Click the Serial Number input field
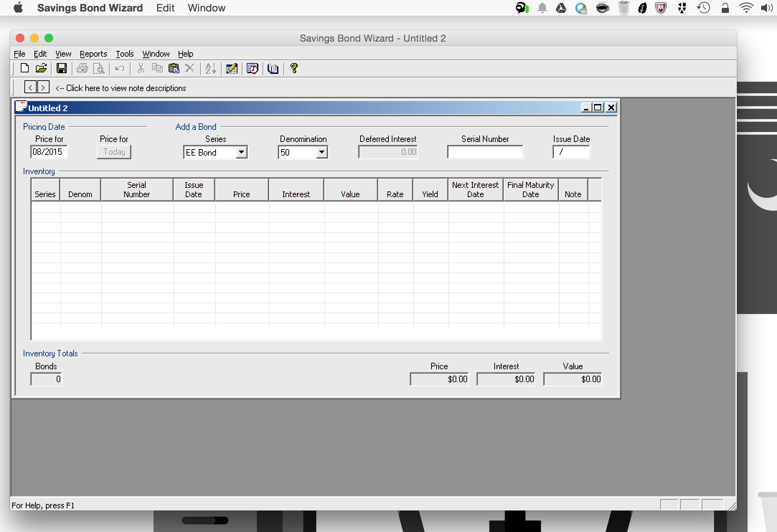777x532 pixels. click(x=485, y=152)
